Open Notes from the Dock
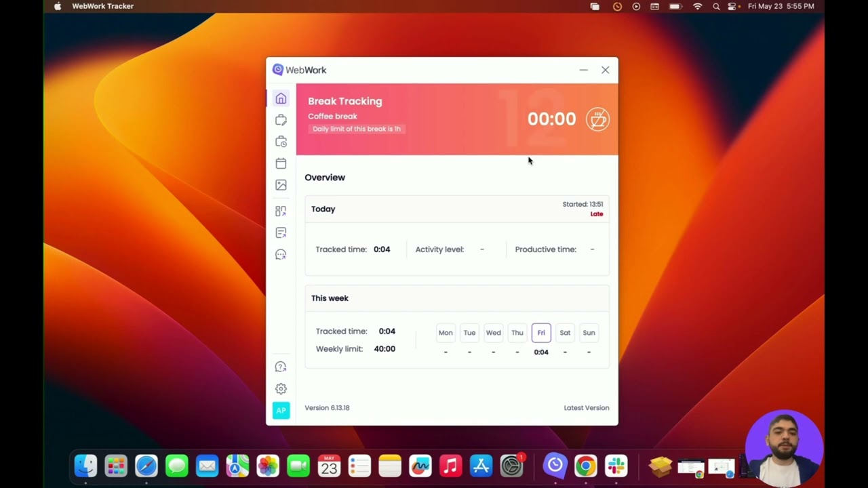Image resolution: width=868 pixels, height=488 pixels. (390, 466)
